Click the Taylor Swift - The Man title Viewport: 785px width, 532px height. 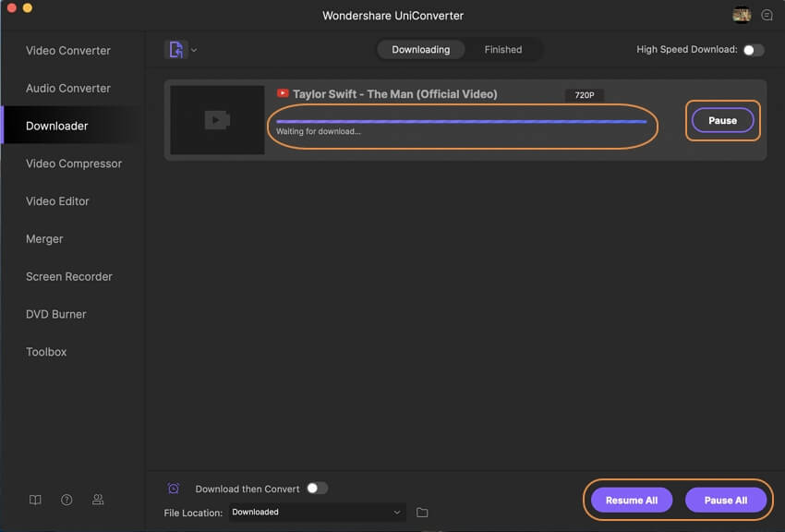pyautogui.click(x=395, y=94)
